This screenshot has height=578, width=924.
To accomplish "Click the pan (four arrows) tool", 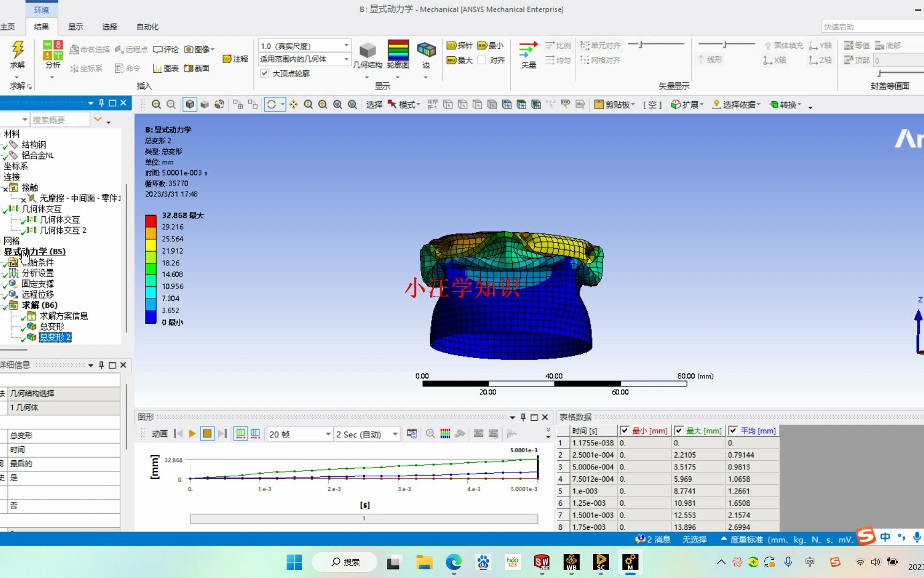I will tap(294, 104).
